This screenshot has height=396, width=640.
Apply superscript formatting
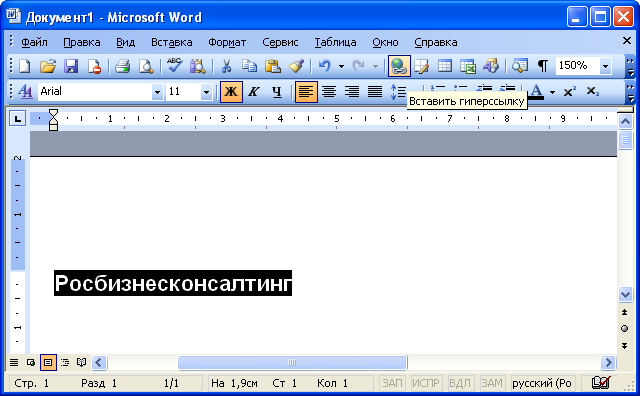(x=569, y=91)
